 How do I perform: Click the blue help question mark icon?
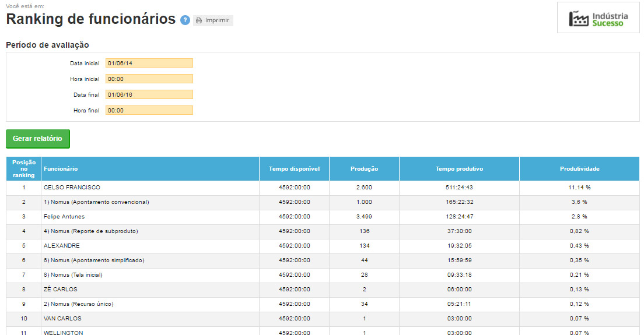pos(185,20)
